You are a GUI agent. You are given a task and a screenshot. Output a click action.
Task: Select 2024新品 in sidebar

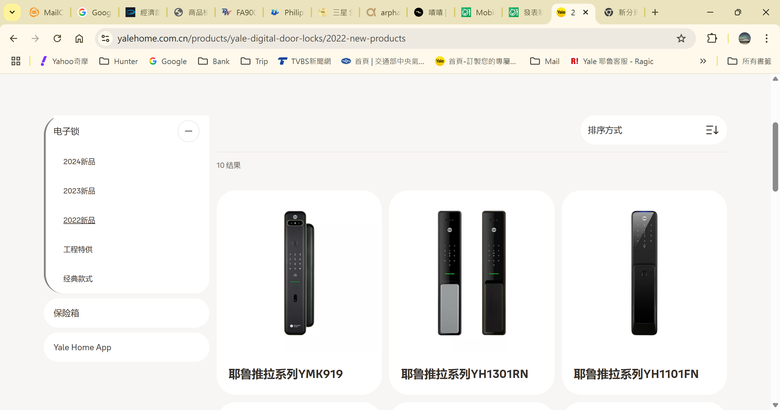(x=79, y=162)
